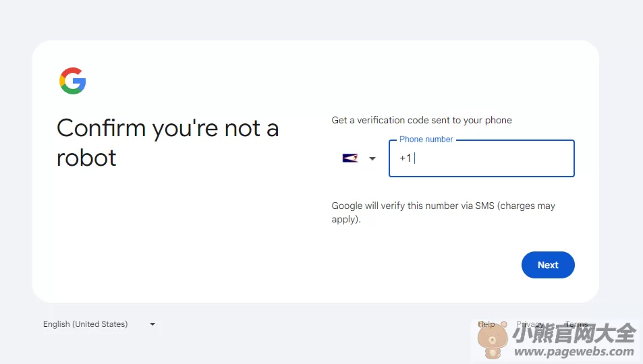Expand the country code dropdown arrow

point(372,158)
